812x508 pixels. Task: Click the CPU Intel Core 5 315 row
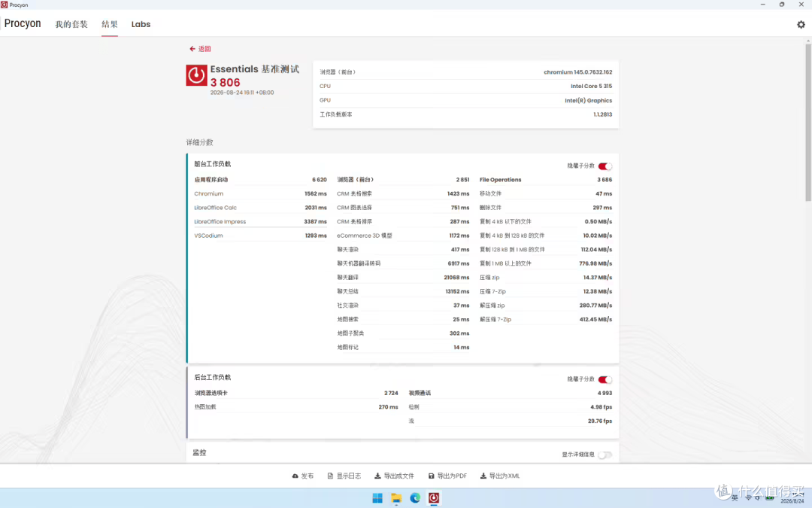tap(465, 87)
